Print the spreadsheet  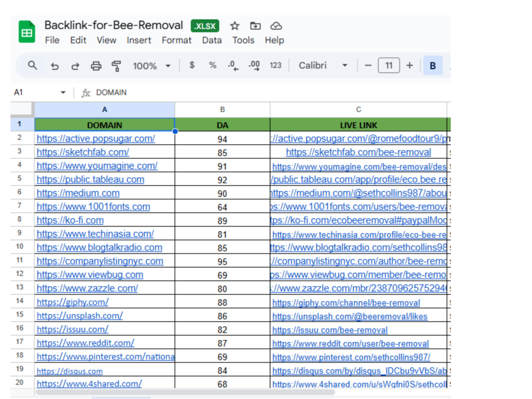point(96,66)
